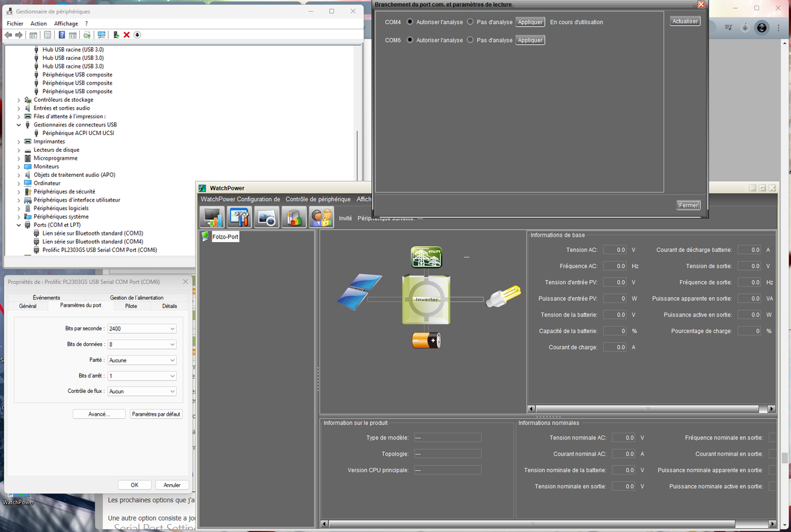791x532 pixels.
Task: Click the monitor with bar chart WatchPower icon
Action: (212, 217)
